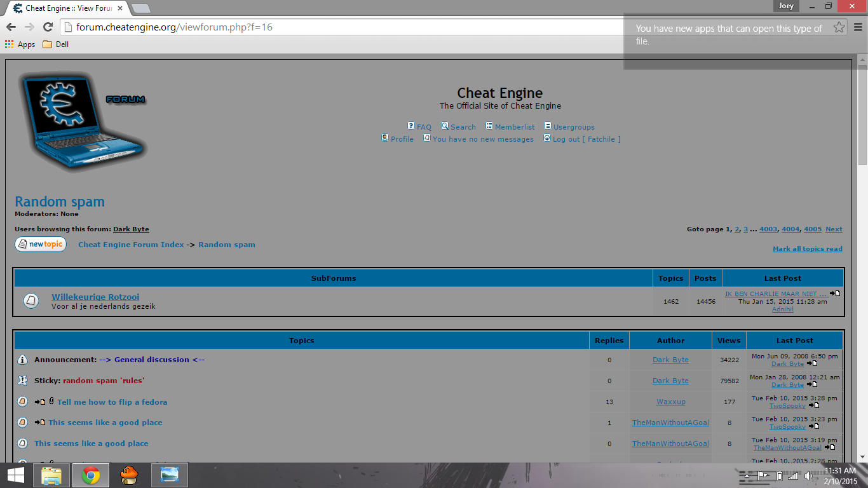Bookmark page with star icon
The image size is (868, 488).
pyautogui.click(x=839, y=27)
